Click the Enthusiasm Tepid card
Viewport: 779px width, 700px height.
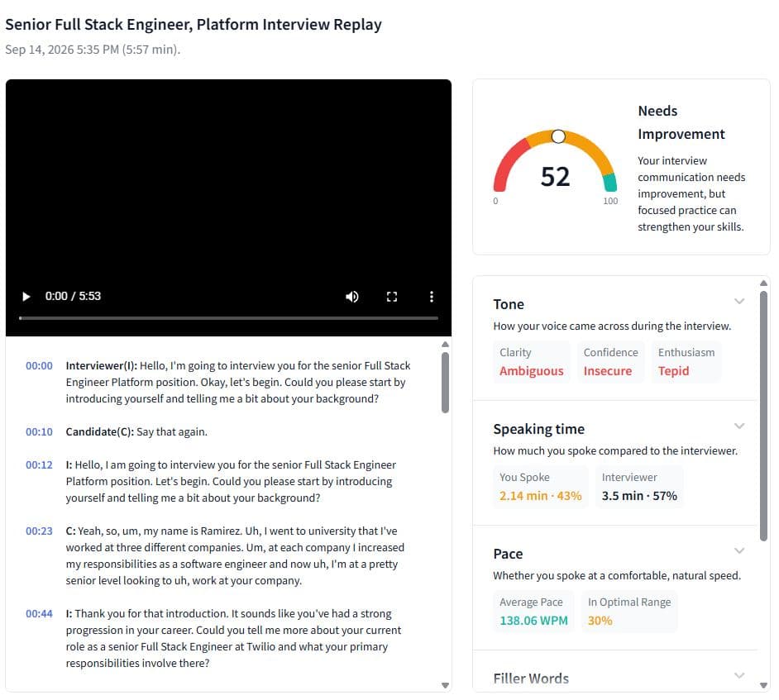click(x=686, y=362)
